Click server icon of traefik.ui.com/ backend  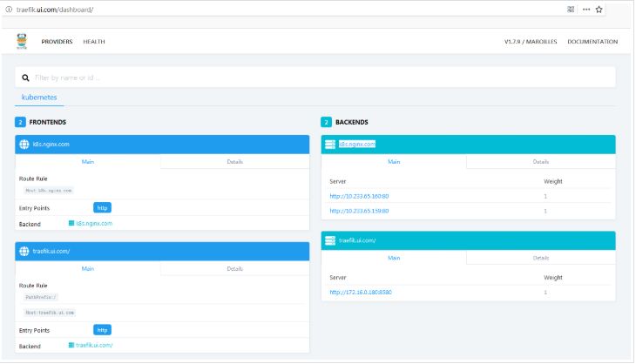click(330, 240)
